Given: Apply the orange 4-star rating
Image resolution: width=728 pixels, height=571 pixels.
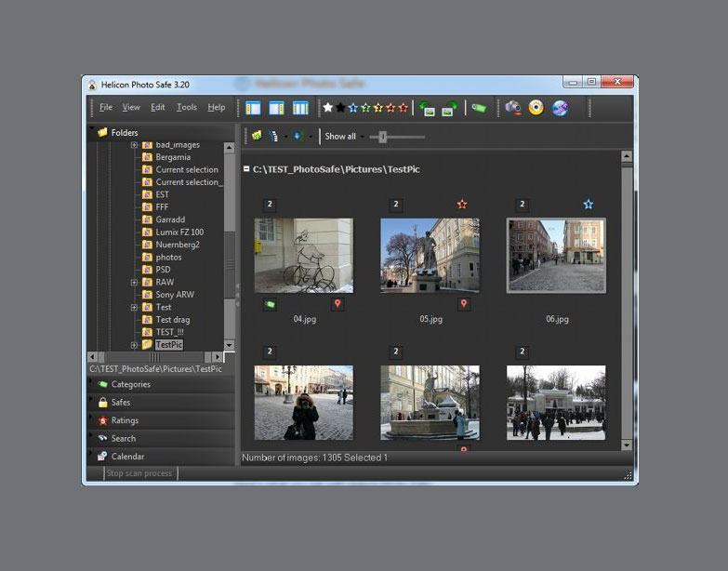Looking at the screenshot, I should [390, 108].
